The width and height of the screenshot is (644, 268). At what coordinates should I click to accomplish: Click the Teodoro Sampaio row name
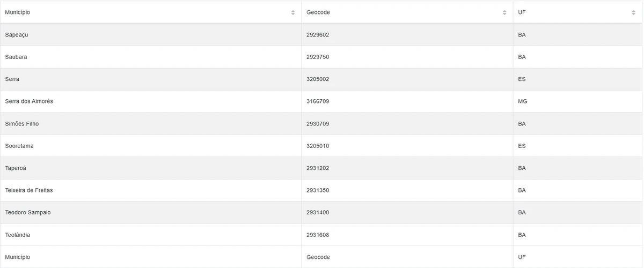[28, 213]
